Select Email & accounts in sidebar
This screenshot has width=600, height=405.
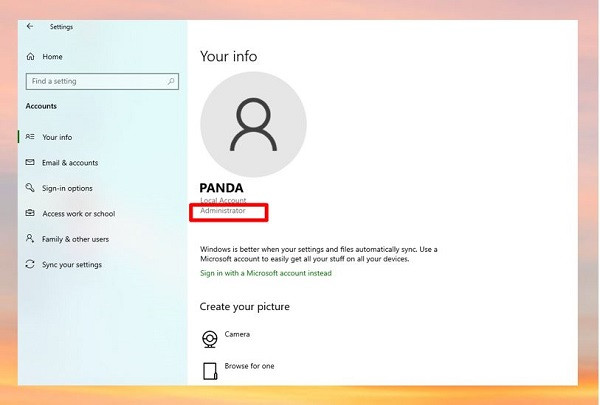(x=70, y=163)
